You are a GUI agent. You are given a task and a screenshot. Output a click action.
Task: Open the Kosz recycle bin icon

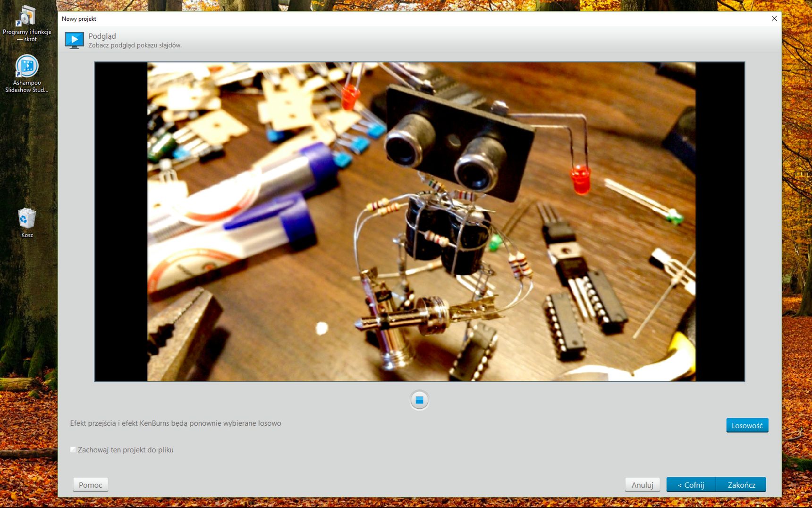pyautogui.click(x=27, y=223)
